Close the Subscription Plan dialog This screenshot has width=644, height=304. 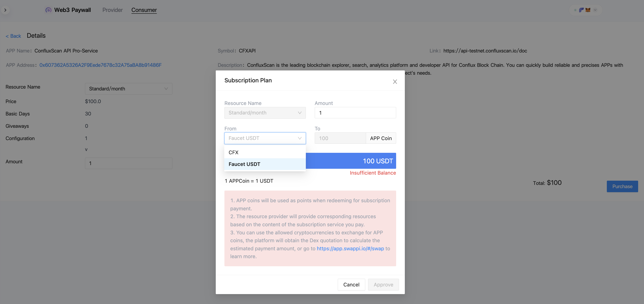[395, 82]
